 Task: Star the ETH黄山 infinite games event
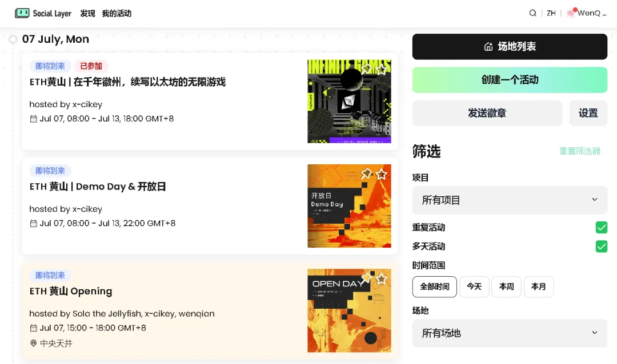pyautogui.click(x=381, y=70)
